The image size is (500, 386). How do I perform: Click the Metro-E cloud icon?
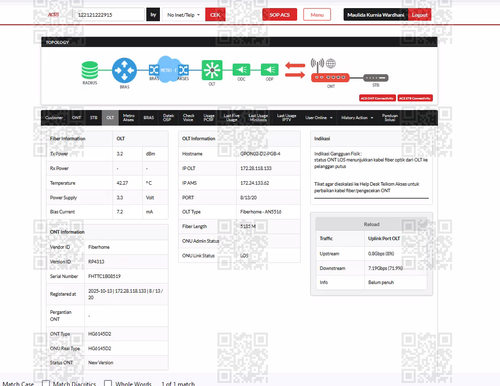tap(169, 69)
